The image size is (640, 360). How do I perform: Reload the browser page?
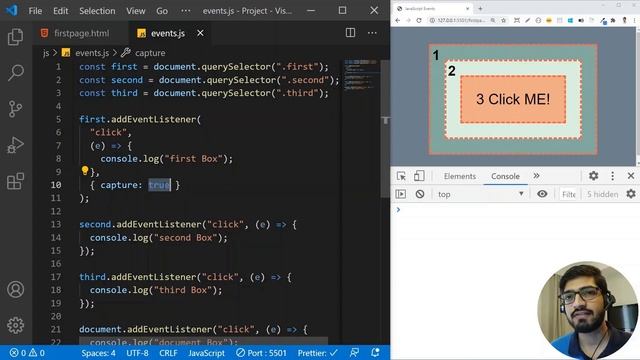tap(419, 20)
